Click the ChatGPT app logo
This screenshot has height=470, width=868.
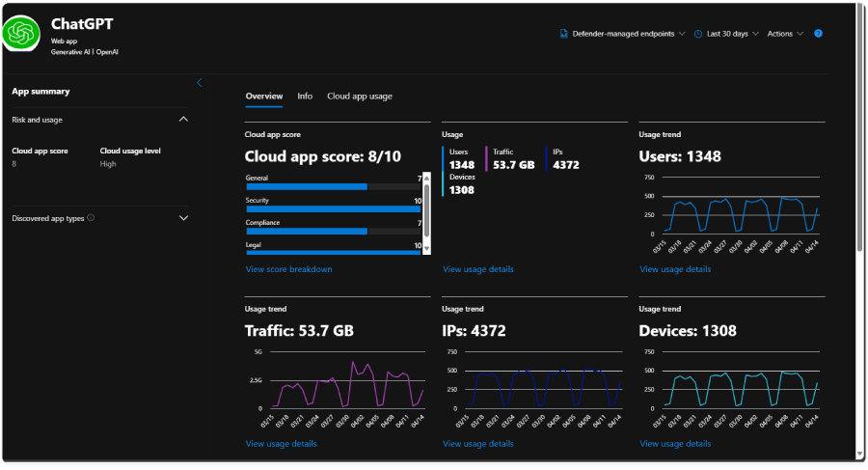21,33
